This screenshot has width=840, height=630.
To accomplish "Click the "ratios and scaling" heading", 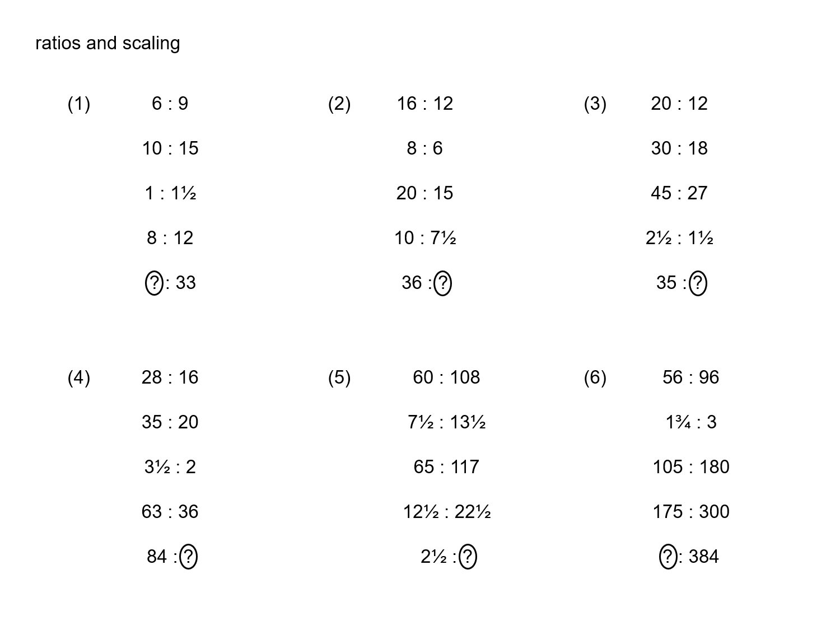I will click(108, 43).
